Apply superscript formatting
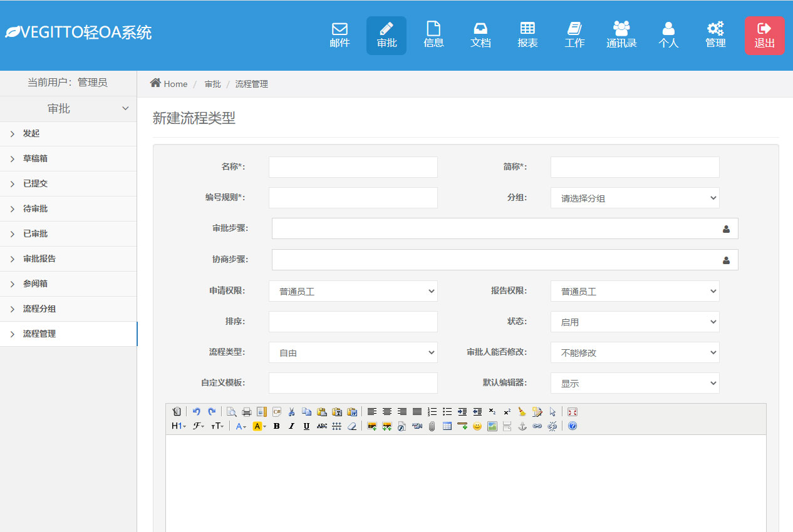793x532 pixels. point(507,412)
